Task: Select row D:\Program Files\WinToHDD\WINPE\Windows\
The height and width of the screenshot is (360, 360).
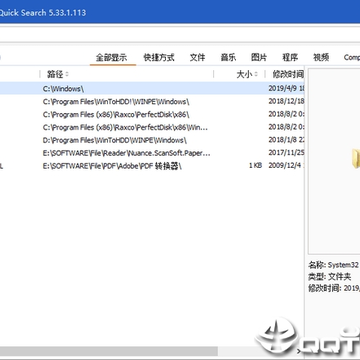Action: 152,140
